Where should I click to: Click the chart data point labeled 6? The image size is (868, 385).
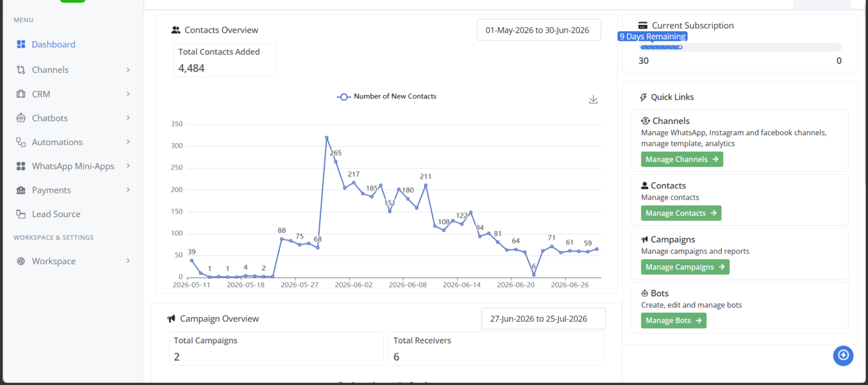click(533, 275)
